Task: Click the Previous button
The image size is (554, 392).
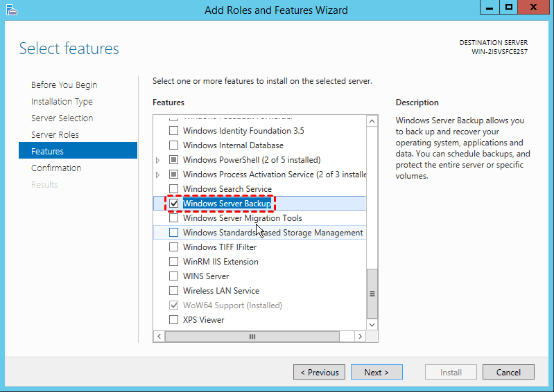Action: (319, 372)
